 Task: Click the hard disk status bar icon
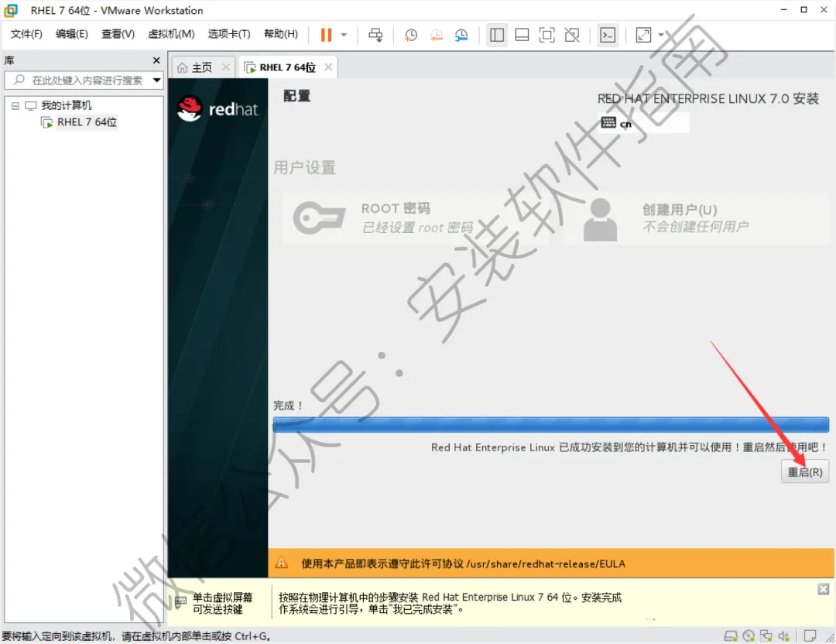(731, 635)
